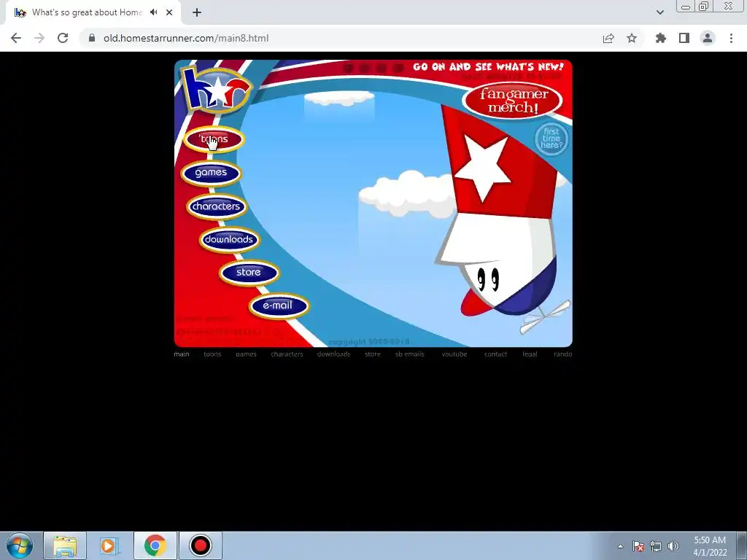Viewport: 747px width, 560px height.
Task: Mute the tab via speaker icon
Action: click(153, 12)
